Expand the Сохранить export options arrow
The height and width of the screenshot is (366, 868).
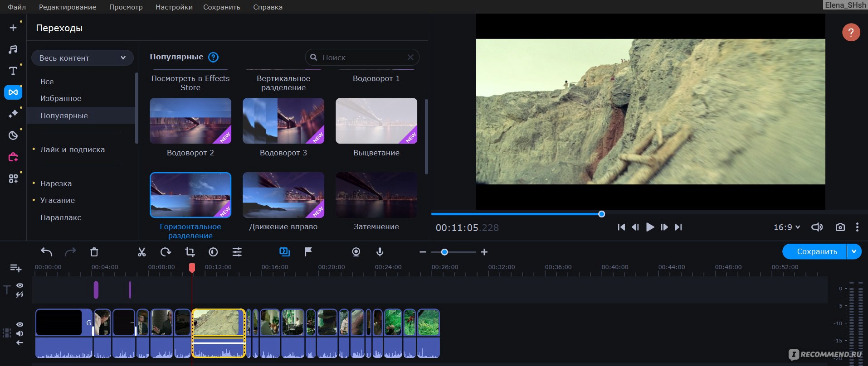point(854,251)
